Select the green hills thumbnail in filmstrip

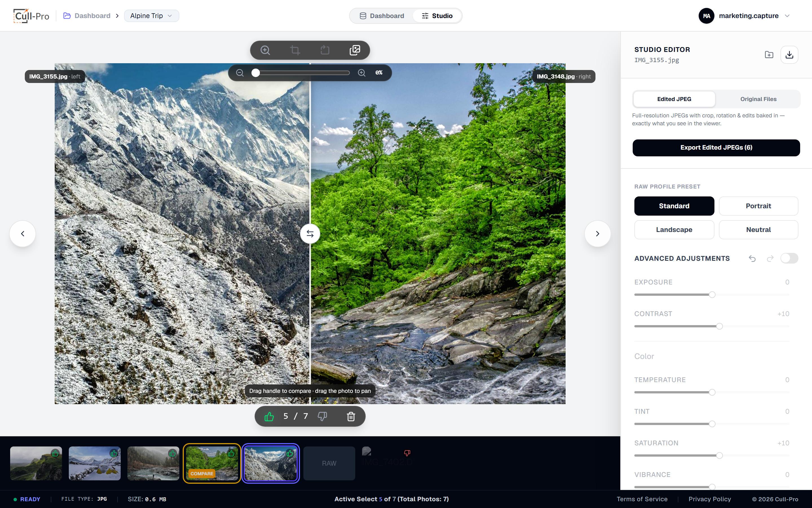click(36, 463)
